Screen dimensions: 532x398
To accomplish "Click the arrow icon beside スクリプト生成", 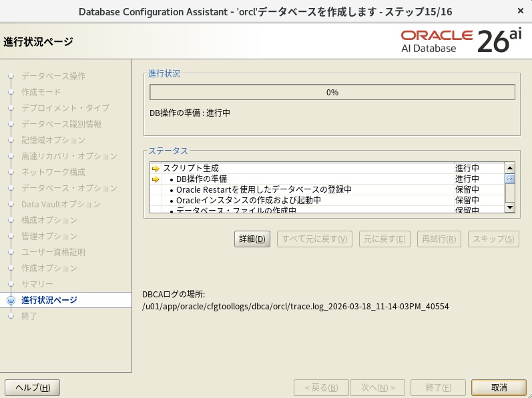I will (x=156, y=169).
